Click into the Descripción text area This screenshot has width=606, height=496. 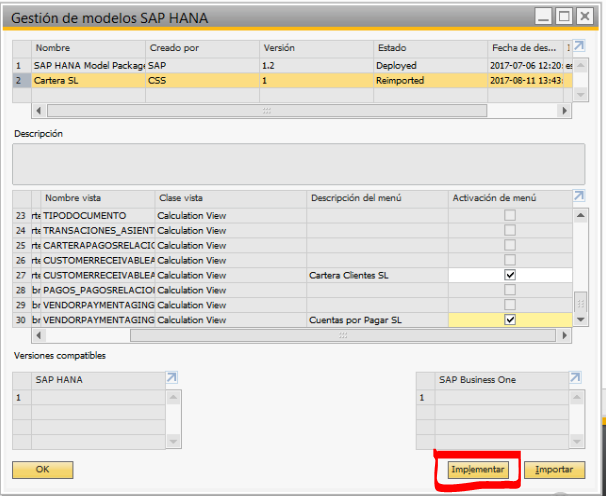[298, 164]
